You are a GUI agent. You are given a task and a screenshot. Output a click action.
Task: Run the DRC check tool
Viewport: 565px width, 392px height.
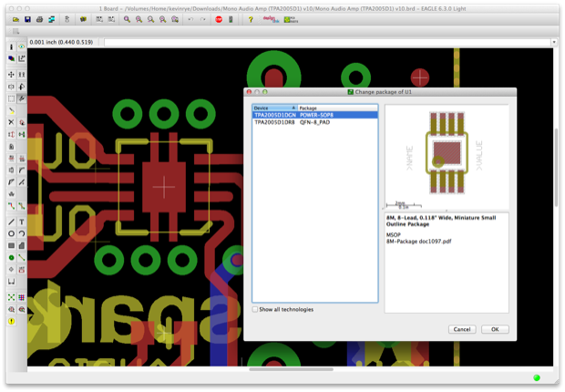(x=22, y=309)
